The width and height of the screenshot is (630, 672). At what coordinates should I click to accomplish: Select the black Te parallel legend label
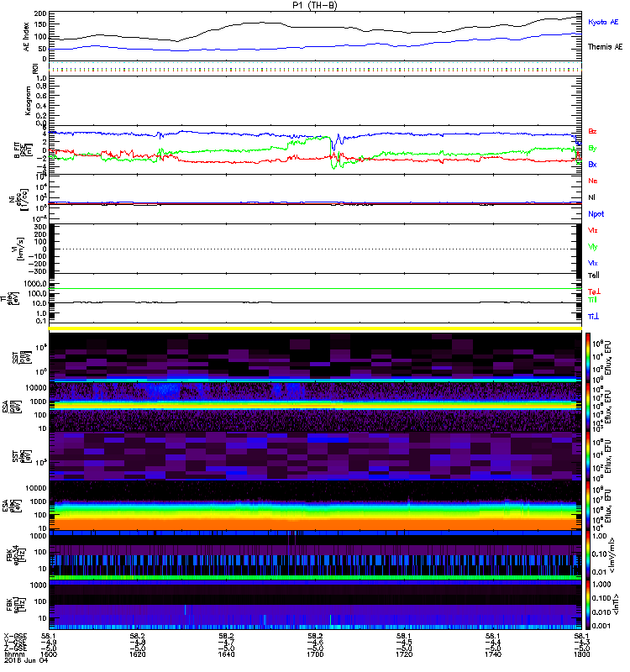[x=594, y=276]
